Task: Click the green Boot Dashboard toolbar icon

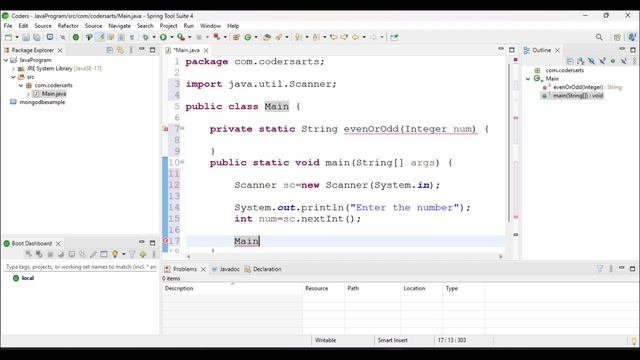Action: 76,37
